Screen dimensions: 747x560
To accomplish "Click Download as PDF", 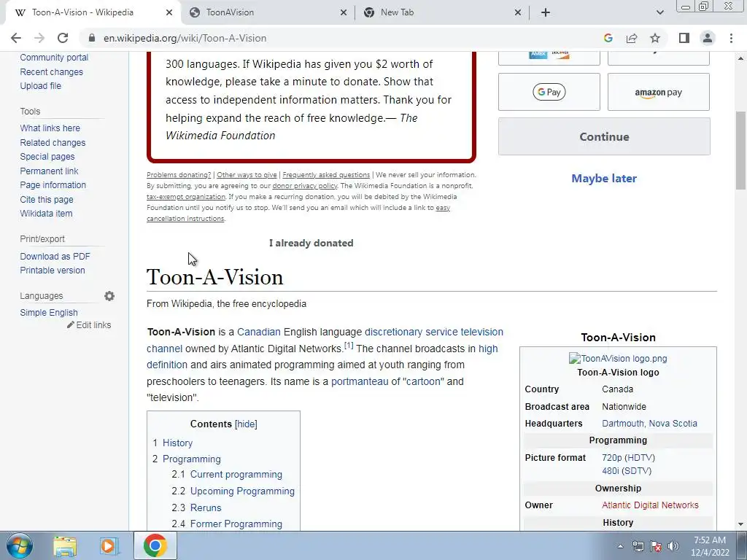I will (x=55, y=256).
